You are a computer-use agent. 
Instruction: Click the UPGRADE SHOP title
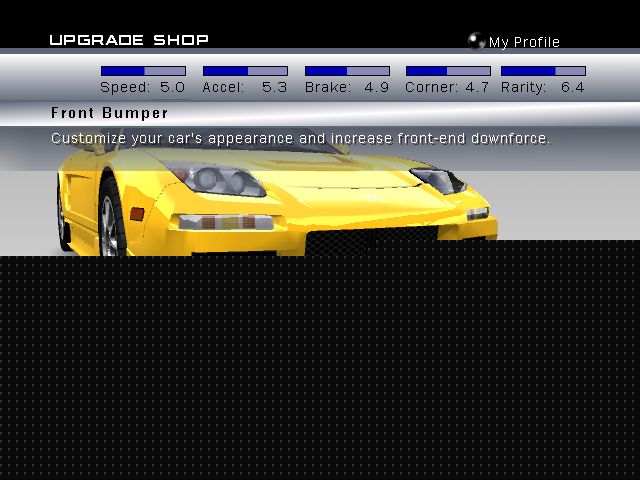click(x=129, y=40)
